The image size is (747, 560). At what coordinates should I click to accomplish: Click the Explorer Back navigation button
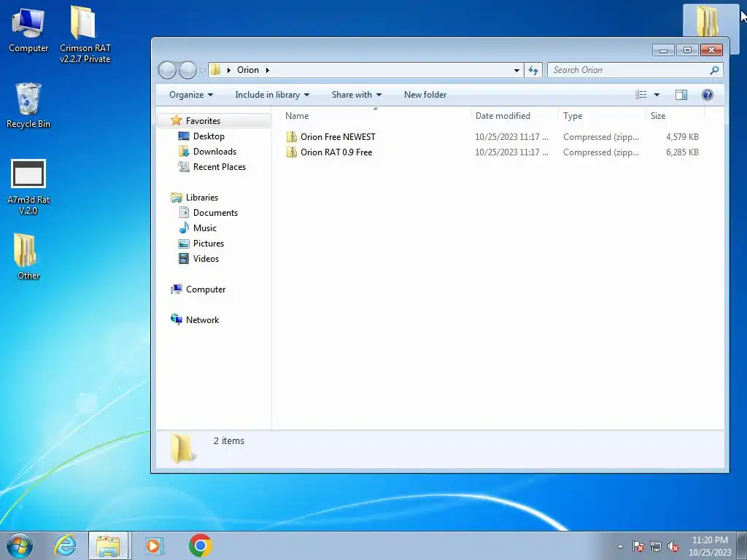[167, 71]
